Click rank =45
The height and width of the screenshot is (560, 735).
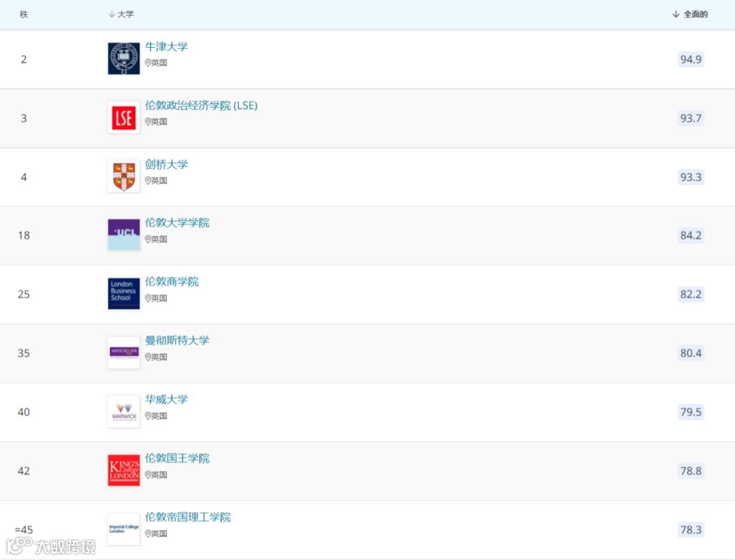click(x=24, y=530)
